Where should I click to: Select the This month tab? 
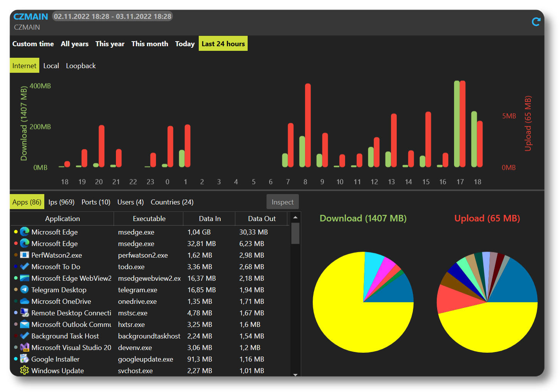pyautogui.click(x=150, y=44)
